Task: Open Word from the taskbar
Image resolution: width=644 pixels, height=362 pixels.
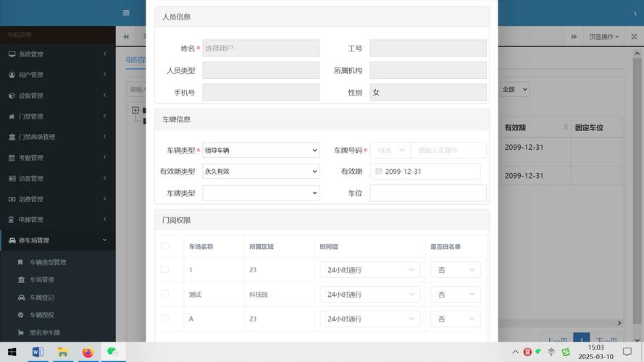Action: tap(38, 352)
